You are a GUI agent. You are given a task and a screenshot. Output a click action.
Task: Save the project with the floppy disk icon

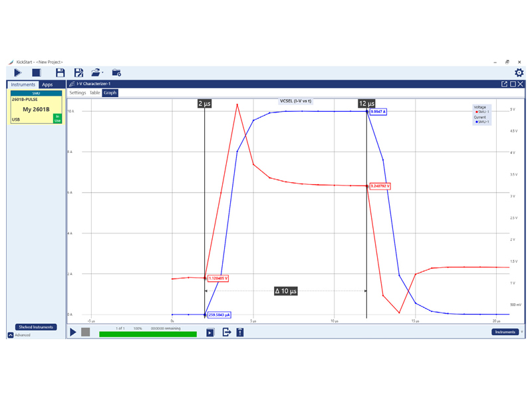pyautogui.click(x=60, y=72)
